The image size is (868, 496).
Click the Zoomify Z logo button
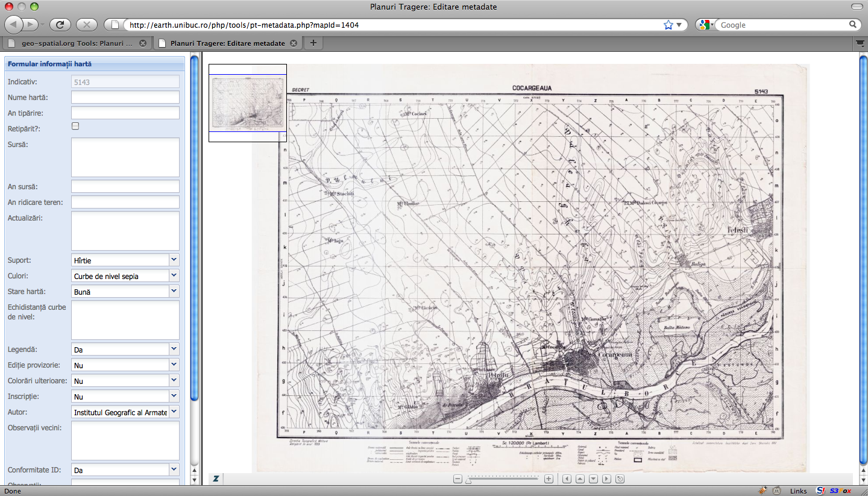click(x=215, y=479)
